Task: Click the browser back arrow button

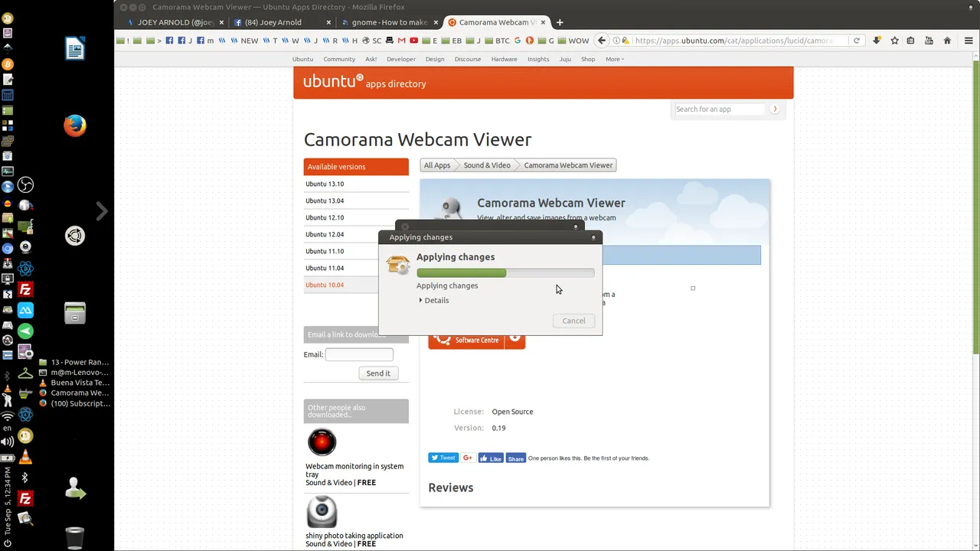Action: (x=602, y=41)
